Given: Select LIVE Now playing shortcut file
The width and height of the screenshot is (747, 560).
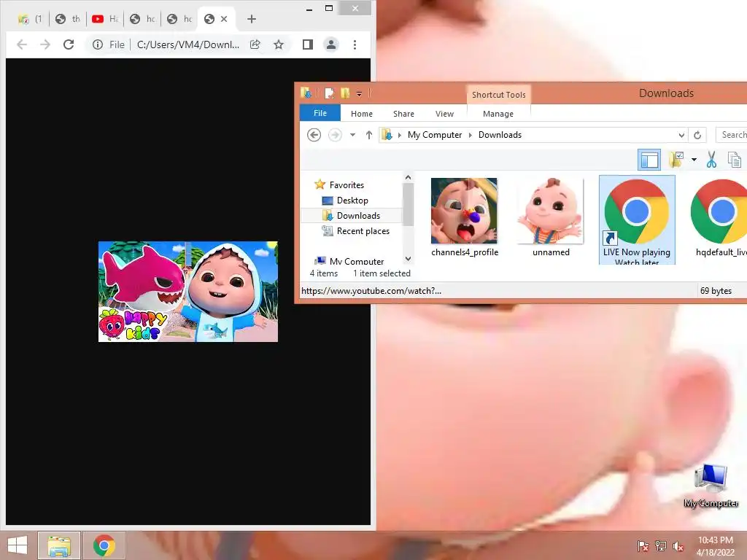Looking at the screenshot, I should (637, 220).
